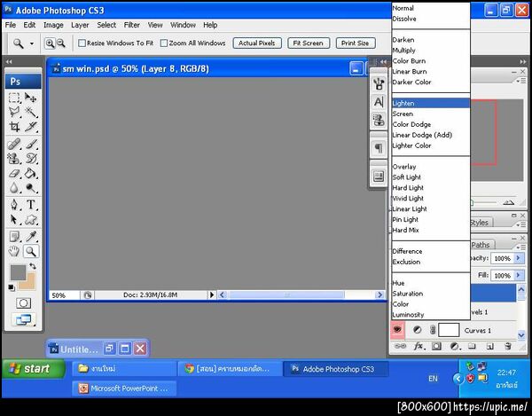Select the Paint Bucket tool
The height and width of the screenshot is (416, 532).
[x=31, y=173]
